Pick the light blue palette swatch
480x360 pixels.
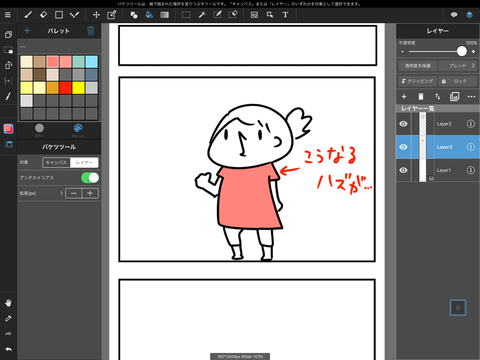(x=91, y=62)
